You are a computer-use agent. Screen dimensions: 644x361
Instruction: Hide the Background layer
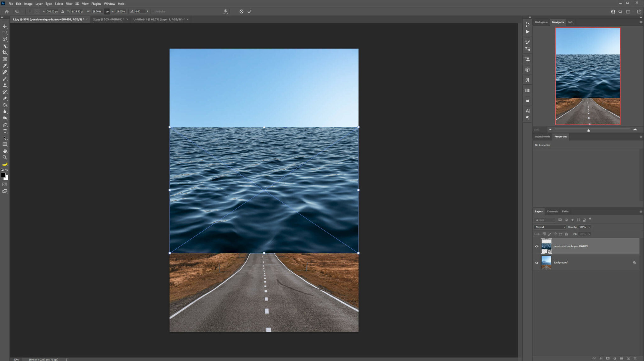click(537, 262)
